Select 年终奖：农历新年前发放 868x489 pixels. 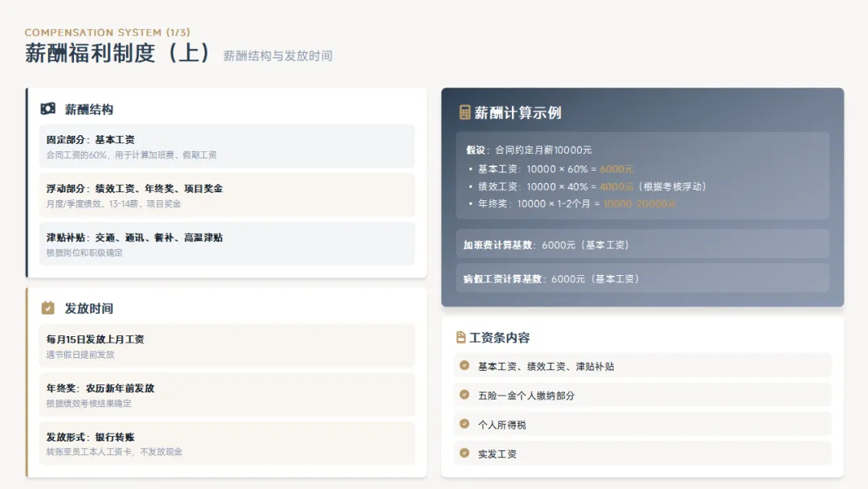pyautogui.click(x=227, y=394)
